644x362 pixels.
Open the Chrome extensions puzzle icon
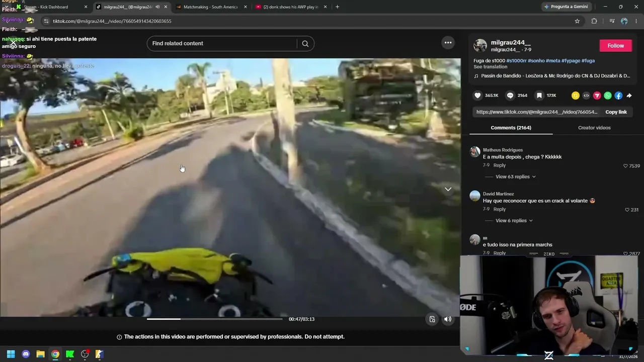594,21
